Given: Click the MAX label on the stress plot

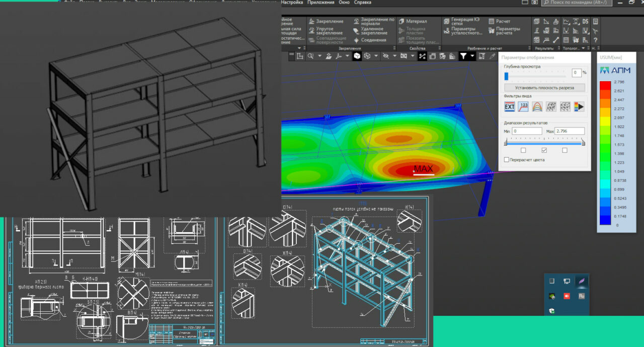Looking at the screenshot, I should [x=423, y=169].
